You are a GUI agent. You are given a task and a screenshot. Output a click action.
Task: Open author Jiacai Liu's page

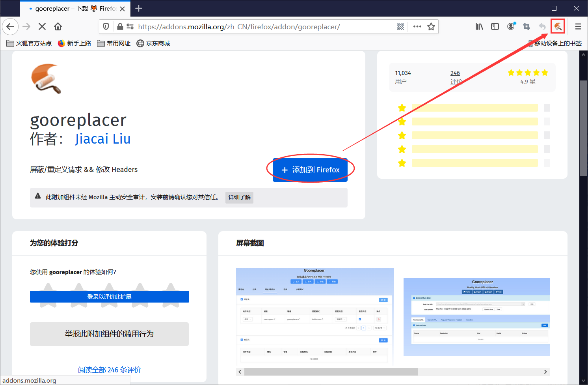click(x=103, y=139)
